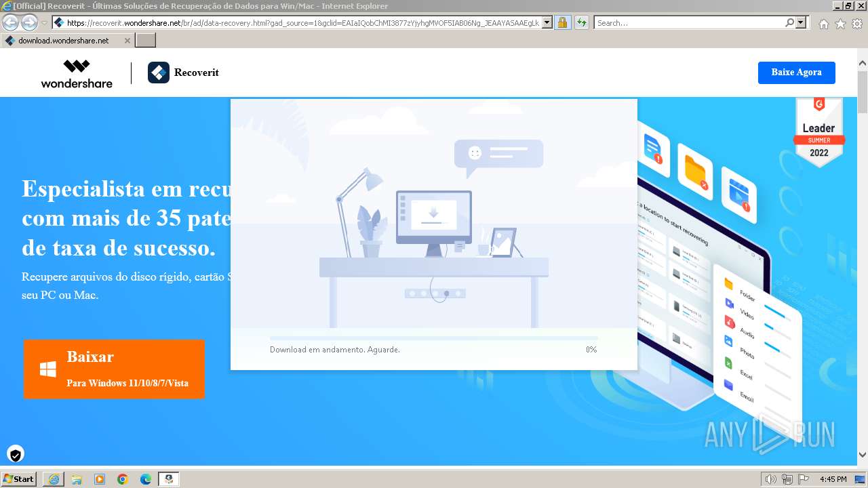Click the address bar URL field
Viewport: 868px width, 488px height.
pyautogui.click(x=297, y=23)
